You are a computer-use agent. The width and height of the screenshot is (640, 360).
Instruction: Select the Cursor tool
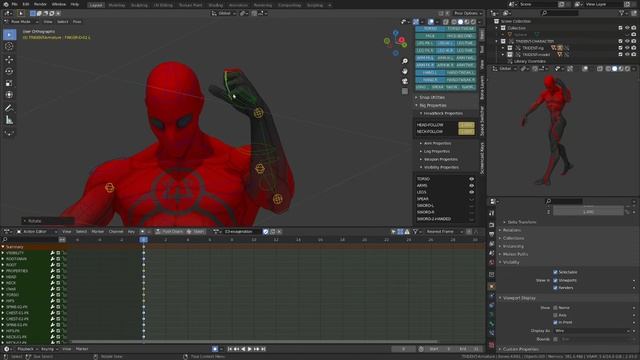(9, 47)
